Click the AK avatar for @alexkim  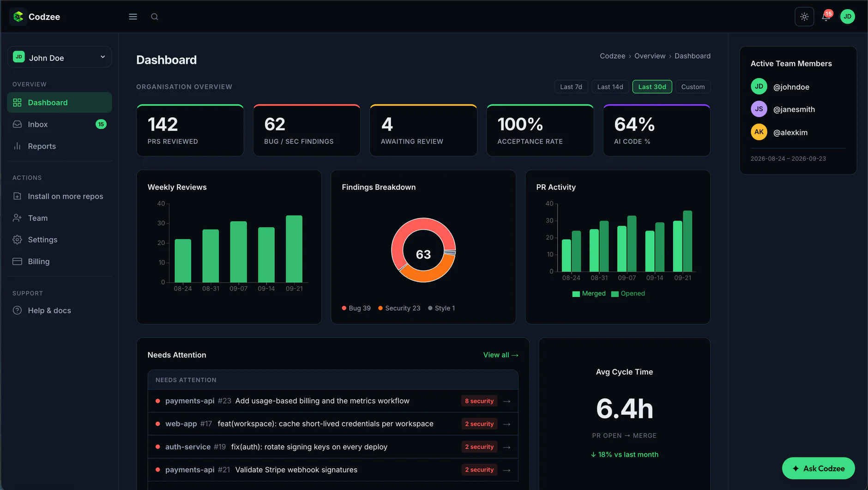pos(759,132)
